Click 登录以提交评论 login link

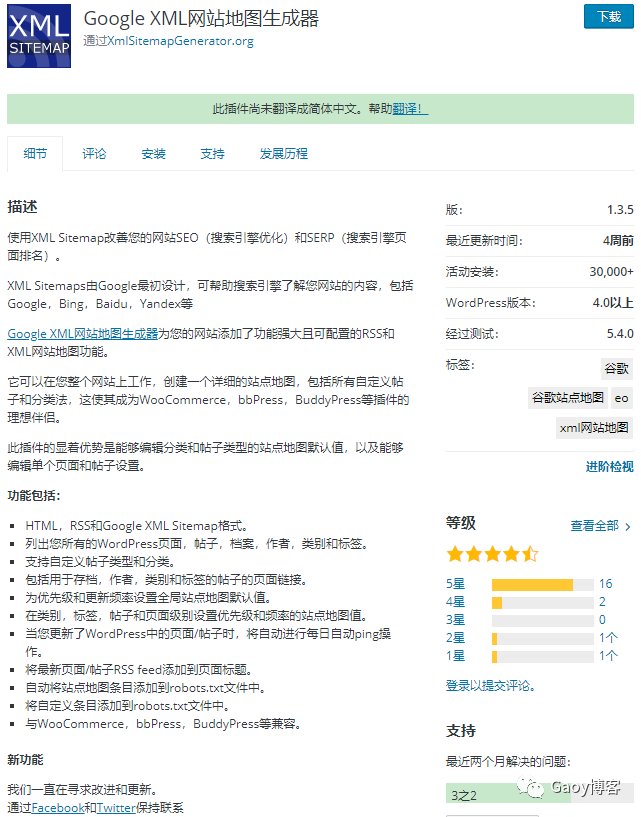pyautogui.click(x=490, y=686)
